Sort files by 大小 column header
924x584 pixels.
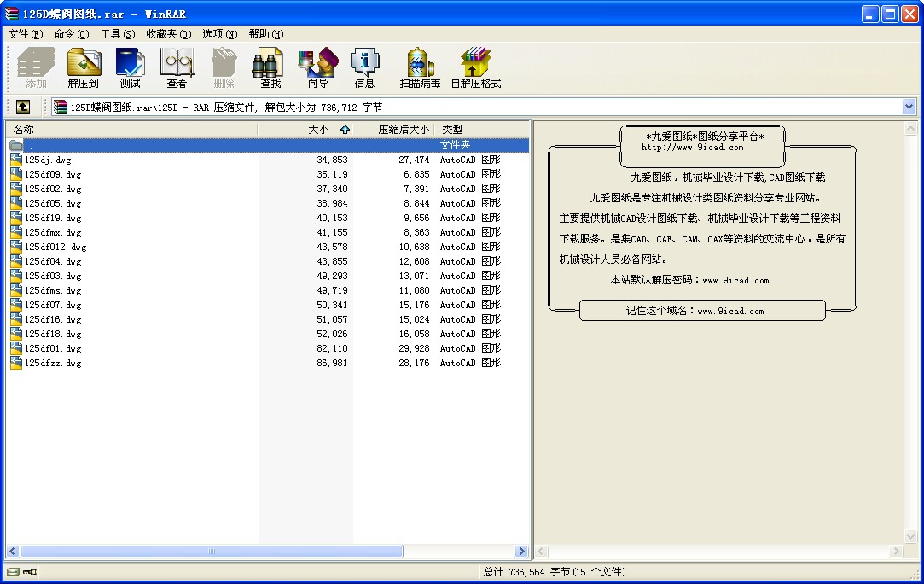pos(317,129)
